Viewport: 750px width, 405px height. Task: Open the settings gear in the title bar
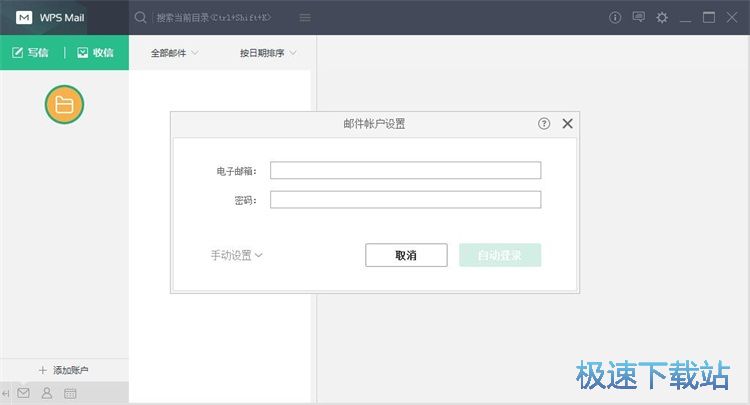pyautogui.click(x=661, y=17)
